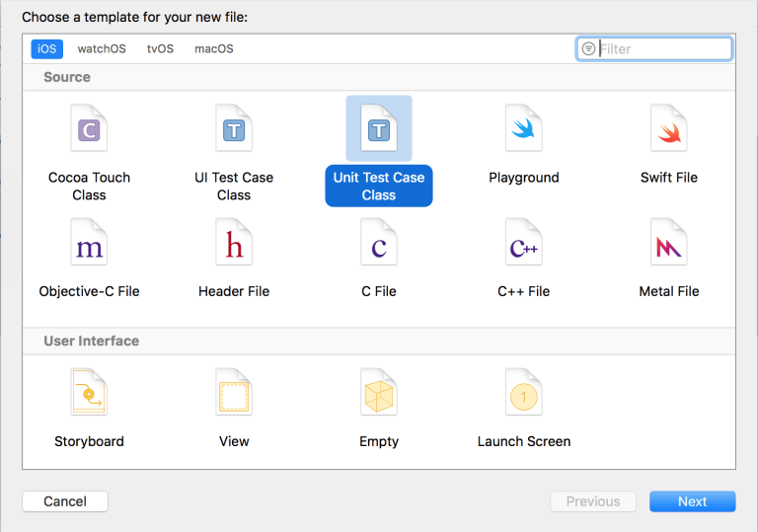Switch to the tvOS tab
758x532 pixels.
click(x=159, y=49)
